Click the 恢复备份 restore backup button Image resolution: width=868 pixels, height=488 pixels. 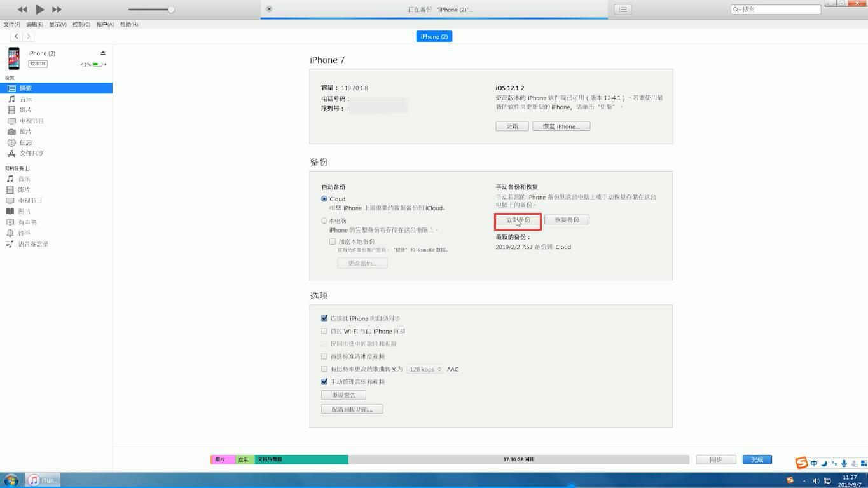(x=567, y=220)
